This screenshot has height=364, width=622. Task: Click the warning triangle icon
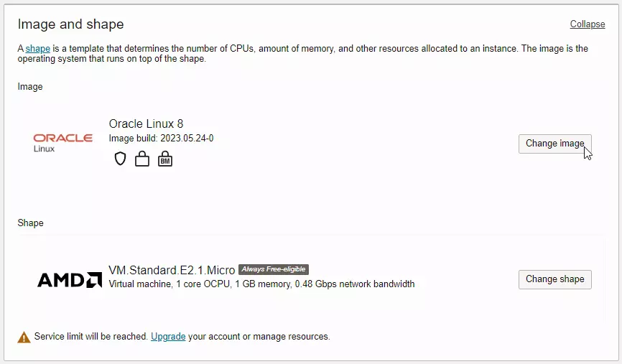click(x=24, y=337)
